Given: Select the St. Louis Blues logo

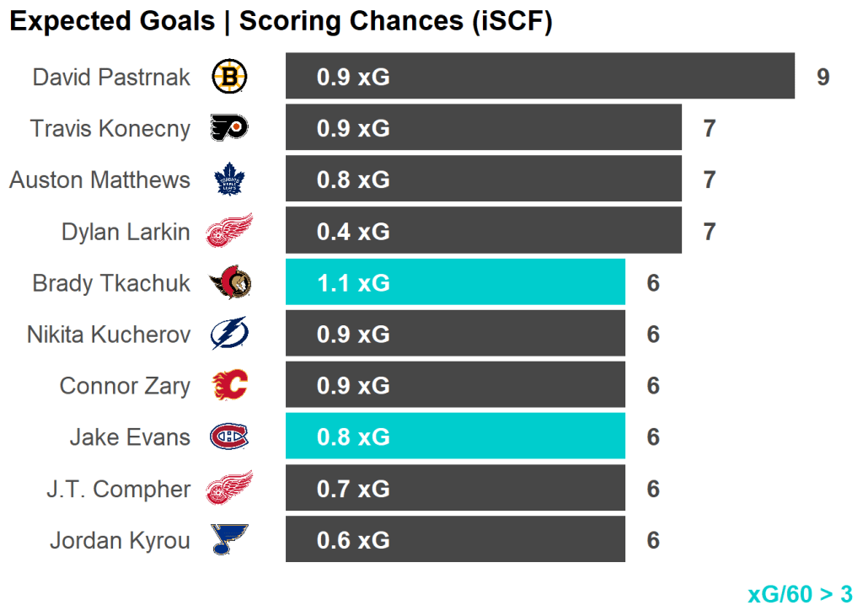Looking at the screenshot, I should point(229,539).
